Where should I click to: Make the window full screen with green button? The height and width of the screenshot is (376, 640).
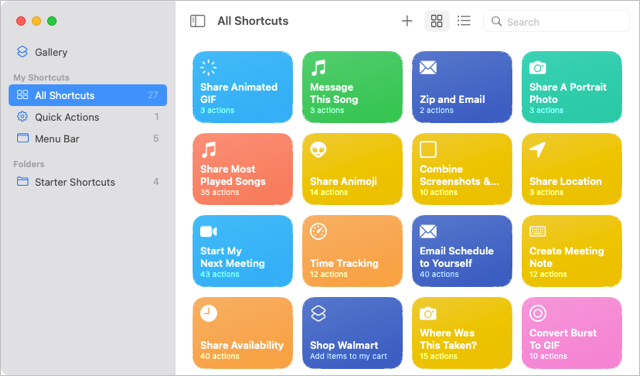[52, 21]
